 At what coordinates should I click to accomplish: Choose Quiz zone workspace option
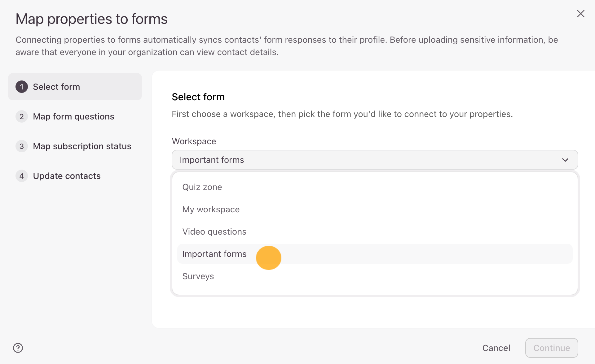coord(202,187)
